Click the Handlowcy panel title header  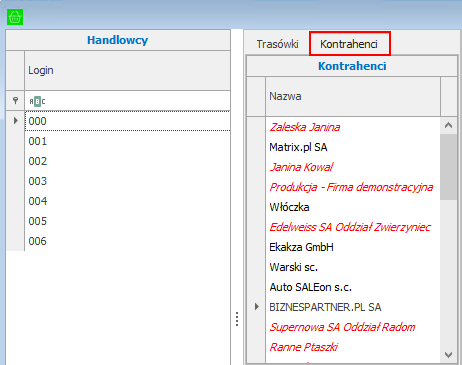click(118, 40)
